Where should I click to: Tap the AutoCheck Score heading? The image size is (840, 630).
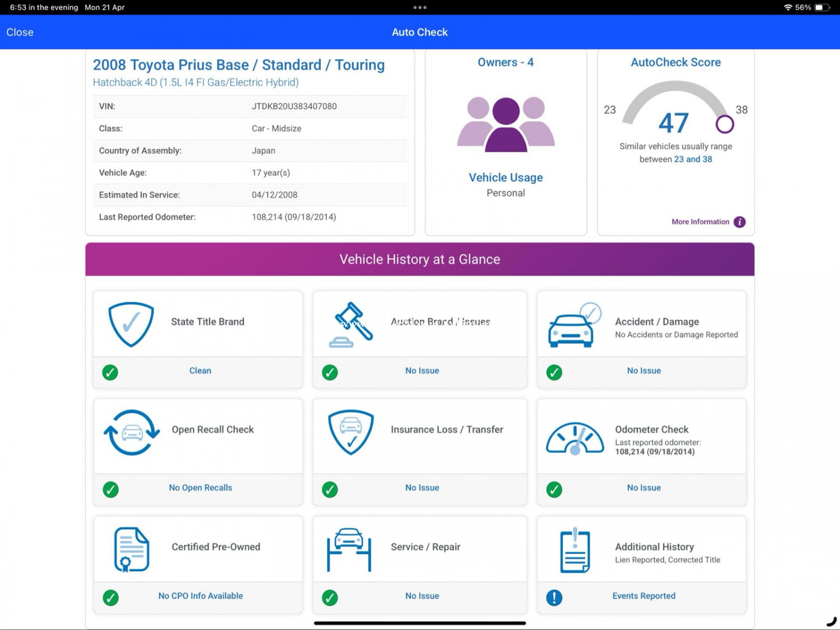[x=676, y=62]
